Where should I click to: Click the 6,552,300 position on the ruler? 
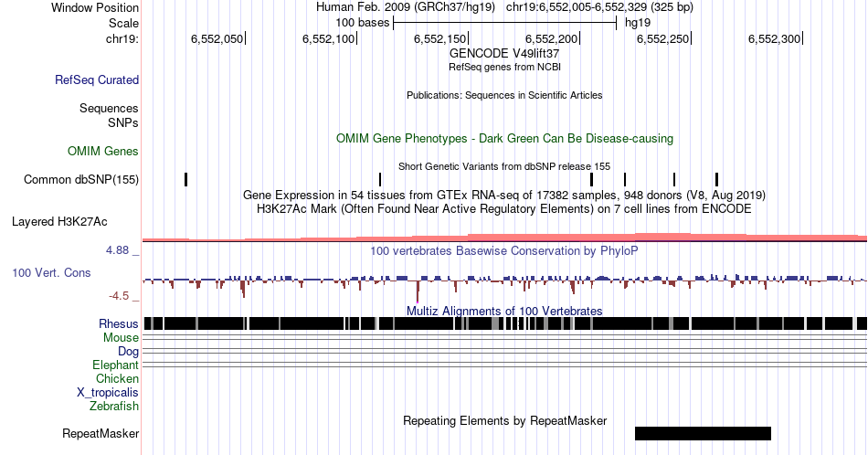tap(775, 38)
